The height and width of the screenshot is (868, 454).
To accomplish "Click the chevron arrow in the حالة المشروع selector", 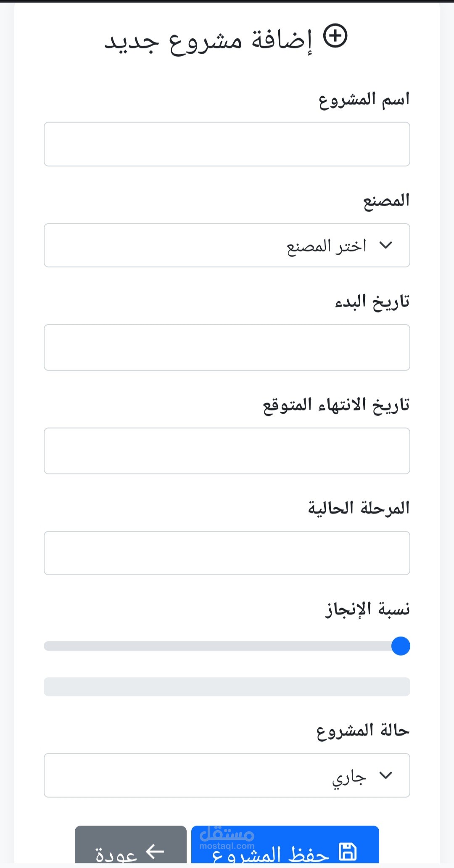I will [385, 775].
